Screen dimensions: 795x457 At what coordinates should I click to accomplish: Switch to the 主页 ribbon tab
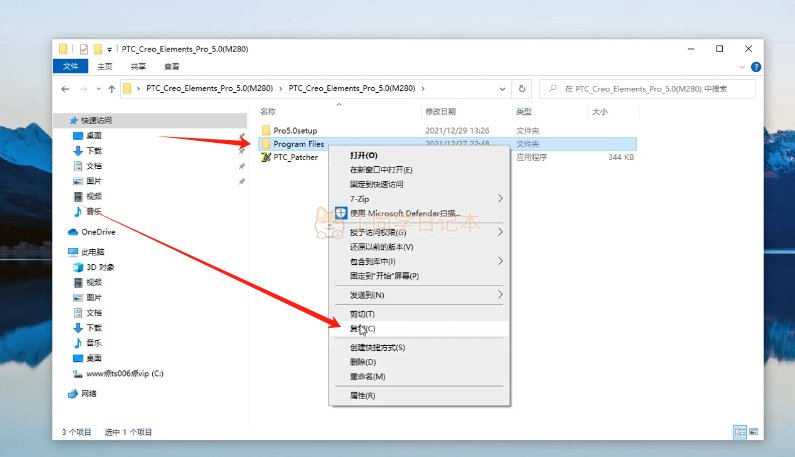(104, 66)
